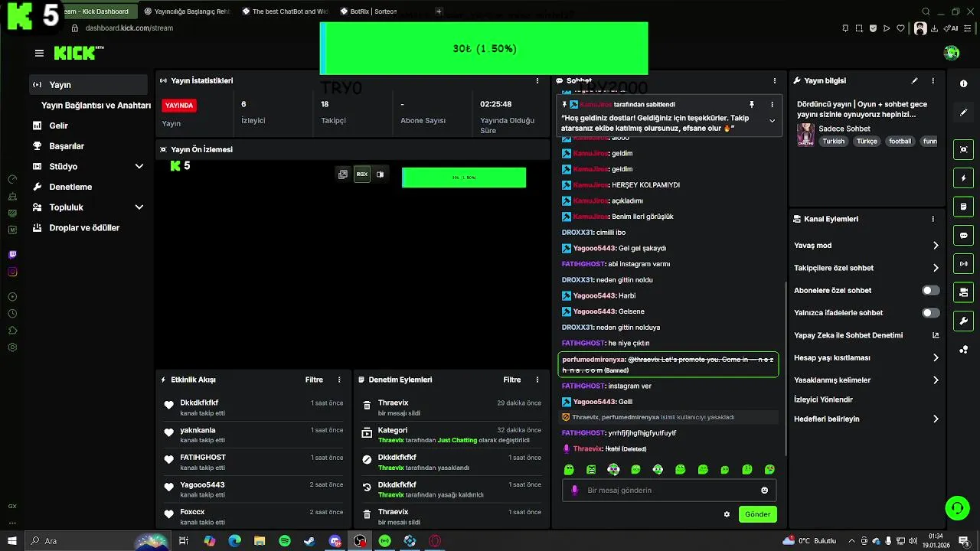The height and width of the screenshot is (551, 980).
Task: Open Hesap yaşı kısıtlaması settings
Action: click(x=867, y=357)
